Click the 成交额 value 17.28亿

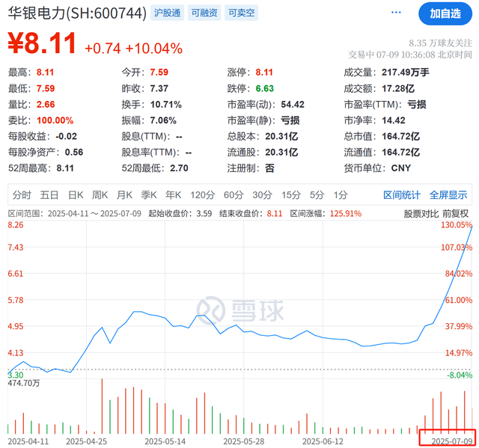tap(398, 88)
